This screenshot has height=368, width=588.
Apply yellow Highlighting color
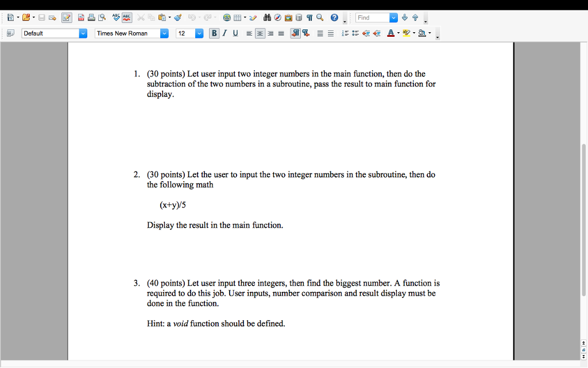(x=407, y=33)
